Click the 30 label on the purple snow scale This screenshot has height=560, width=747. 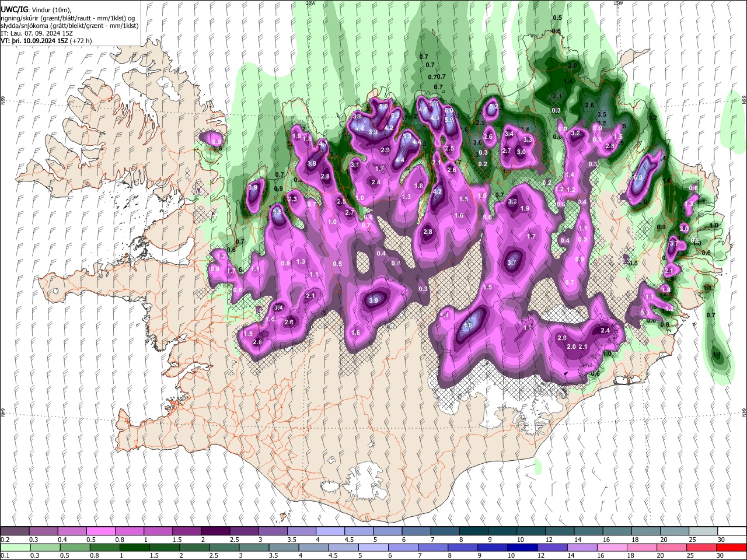click(721, 540)
